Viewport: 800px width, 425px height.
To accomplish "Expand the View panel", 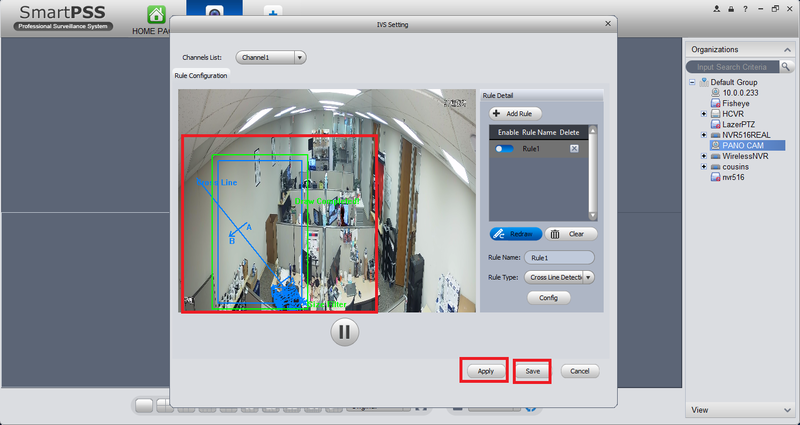I will click(x=787, y=410).
